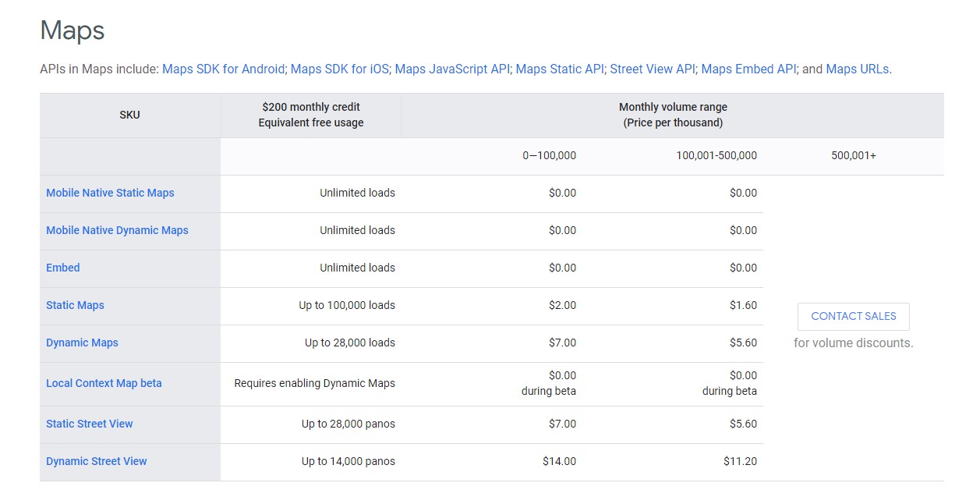980x490 pixels.
Task: Go to the Maps Static API link
Action: [x=560, y=69]
